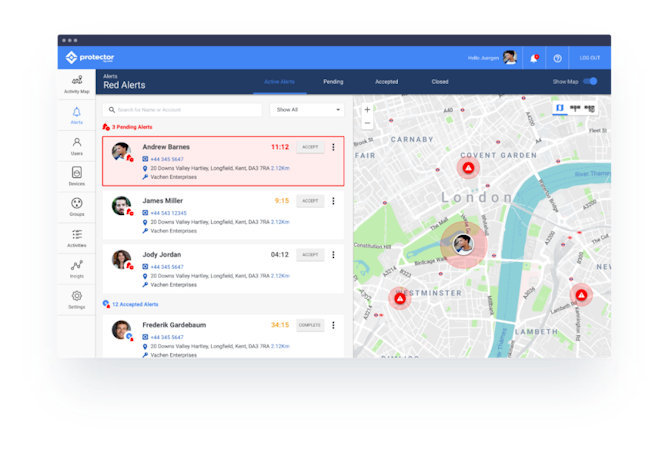The width and height of the screenshot is (669, 450).
Task: Click Frederik Gardebaum's 34:15 timer
Action: 280,325
